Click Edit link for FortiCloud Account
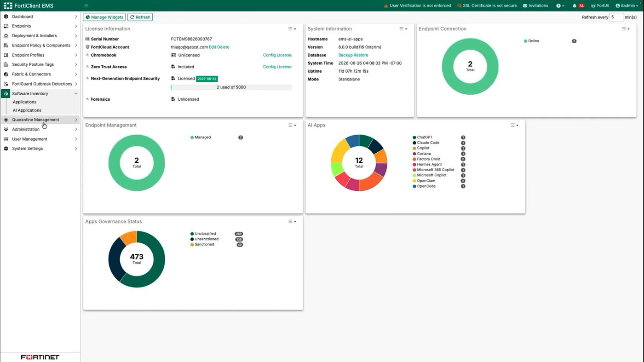The image size is (644, 362). pos(213,47)
